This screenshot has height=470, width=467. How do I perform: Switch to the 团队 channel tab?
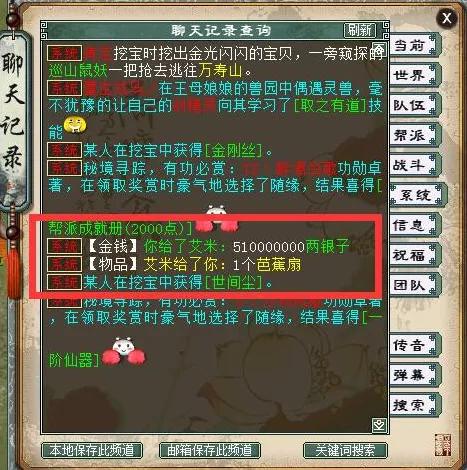pyautogui.click(x=413, y=285)
